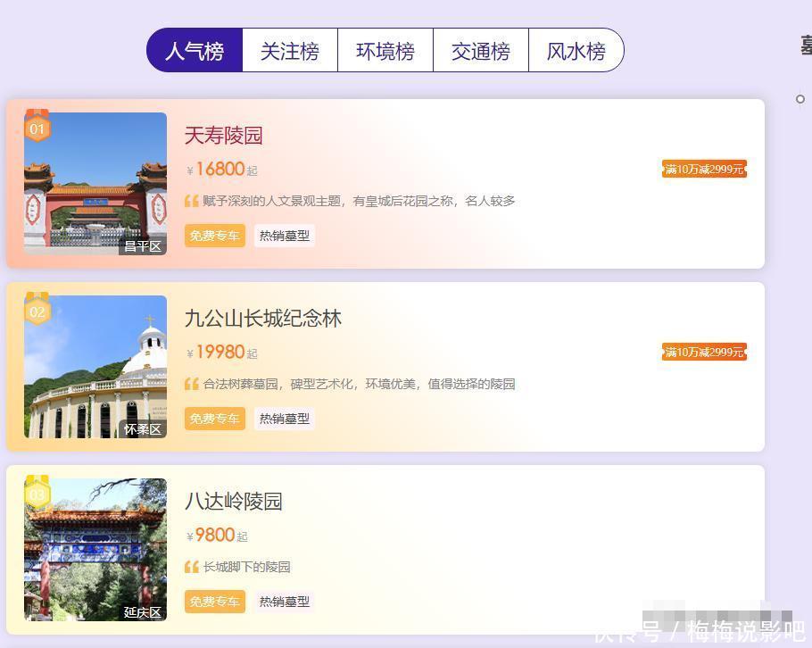
Task: Click the 满10万减2999元 coupon on 天寿陵园
Action: click(704, 169)
